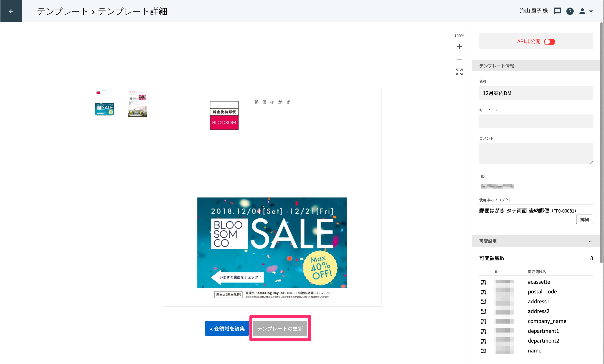Viewport: 604px width, 364px height.
Task: Click the right panel vertical scrollbar
Action: click(601, 143)
